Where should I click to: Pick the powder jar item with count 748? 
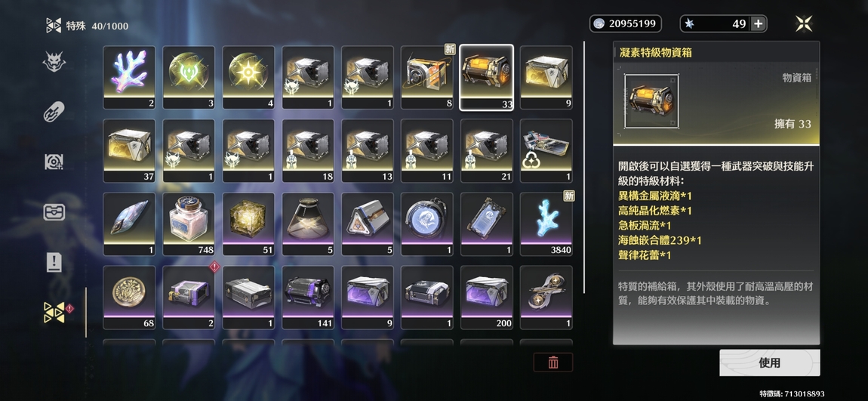189,224
